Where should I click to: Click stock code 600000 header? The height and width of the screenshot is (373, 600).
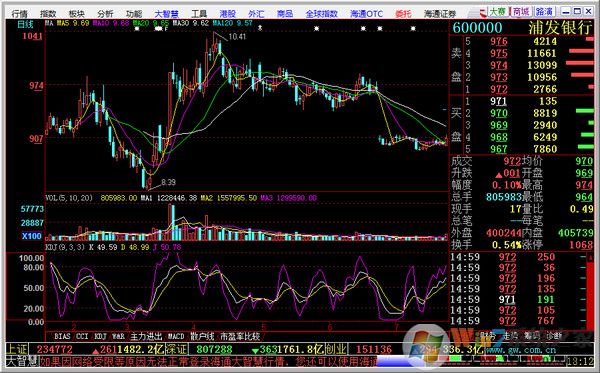coord(477,28)
